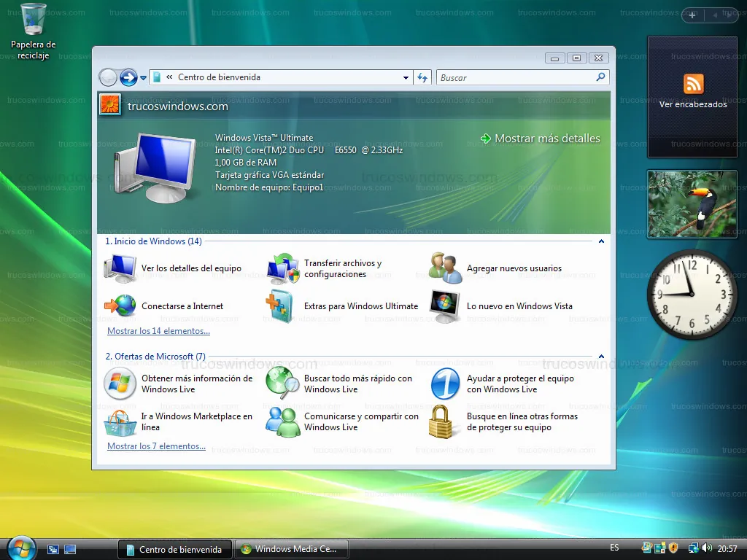The height and width of the screenshot is (560, 747).
Task: Click 'Mostrar los 14 elementos...' link
Action: 158,331
